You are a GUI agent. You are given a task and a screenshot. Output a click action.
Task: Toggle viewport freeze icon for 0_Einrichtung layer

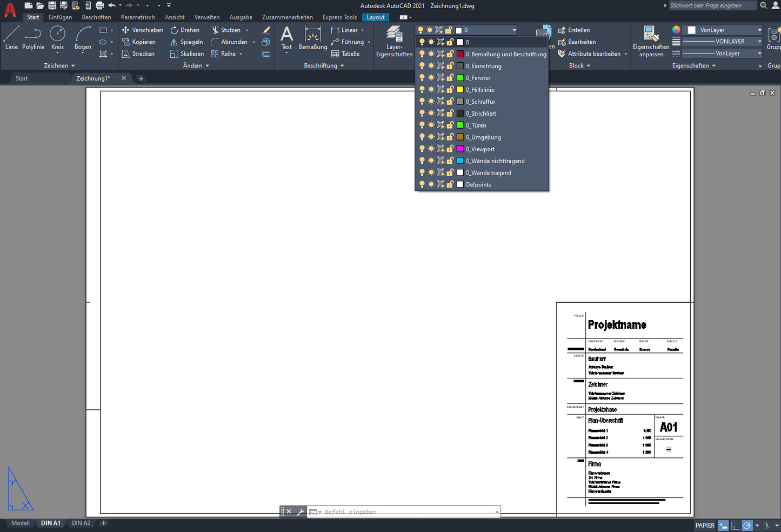click(440, 66)
